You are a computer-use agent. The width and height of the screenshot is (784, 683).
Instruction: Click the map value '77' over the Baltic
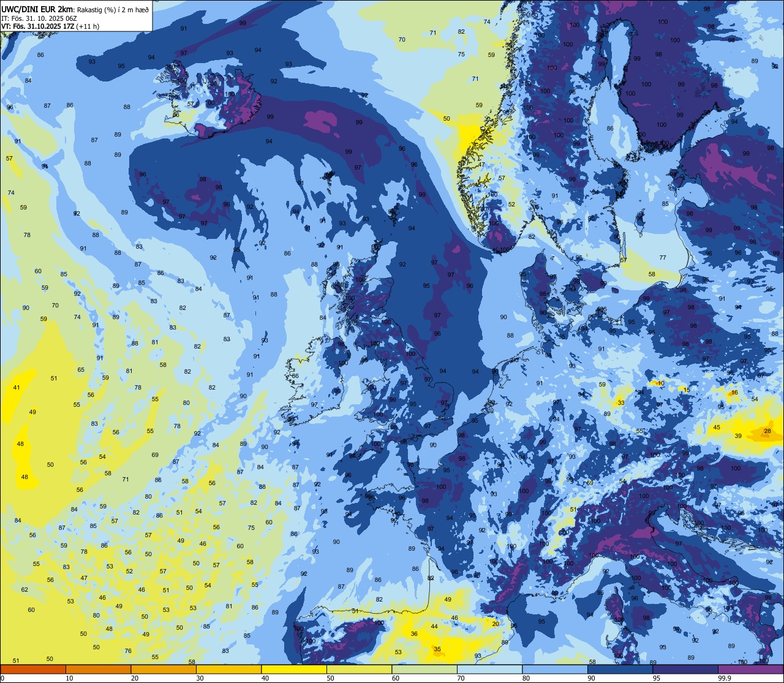663,258
